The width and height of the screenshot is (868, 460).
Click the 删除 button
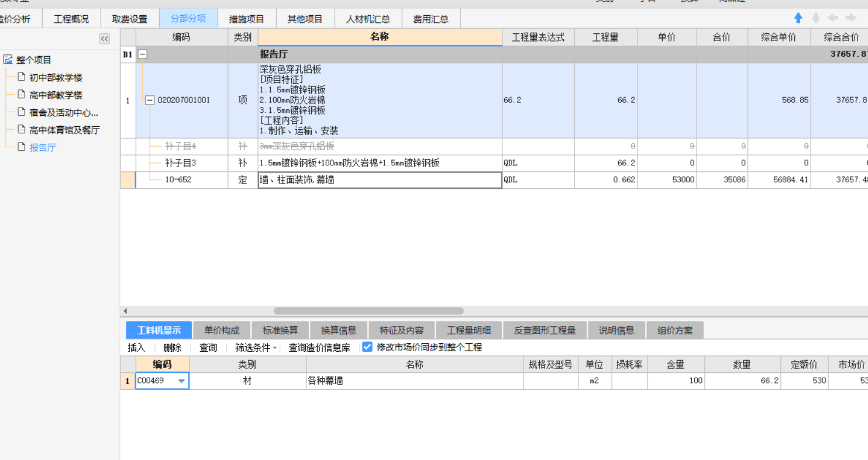click(173, 347)
